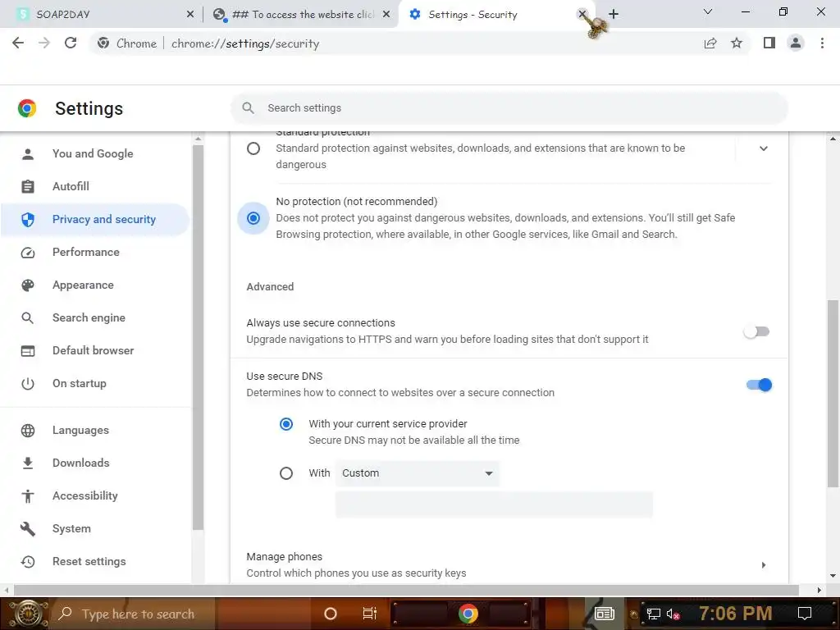Image resolution: width=840 pixels, height=630 pixels.
Task: Toggle Always use secure connections
Action: 756,331
